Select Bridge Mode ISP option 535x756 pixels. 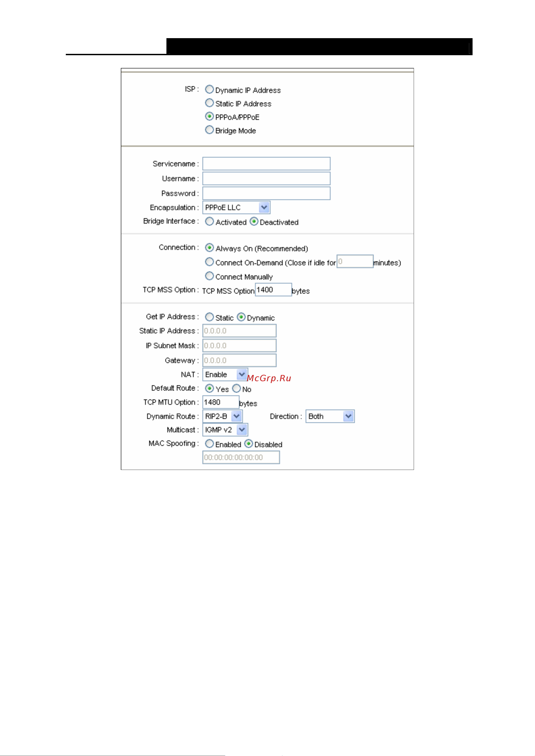[x=209, y=130]
